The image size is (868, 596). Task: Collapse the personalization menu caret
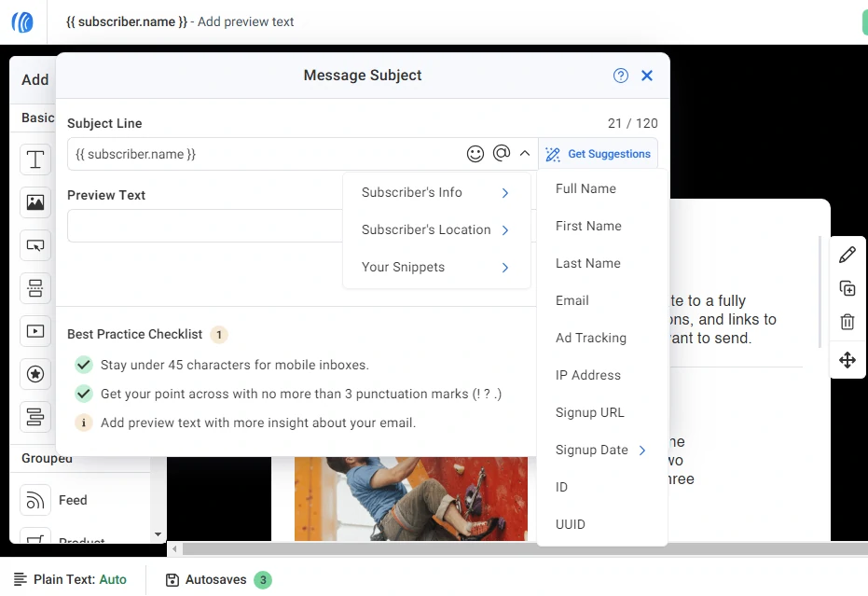click(525, 154)
